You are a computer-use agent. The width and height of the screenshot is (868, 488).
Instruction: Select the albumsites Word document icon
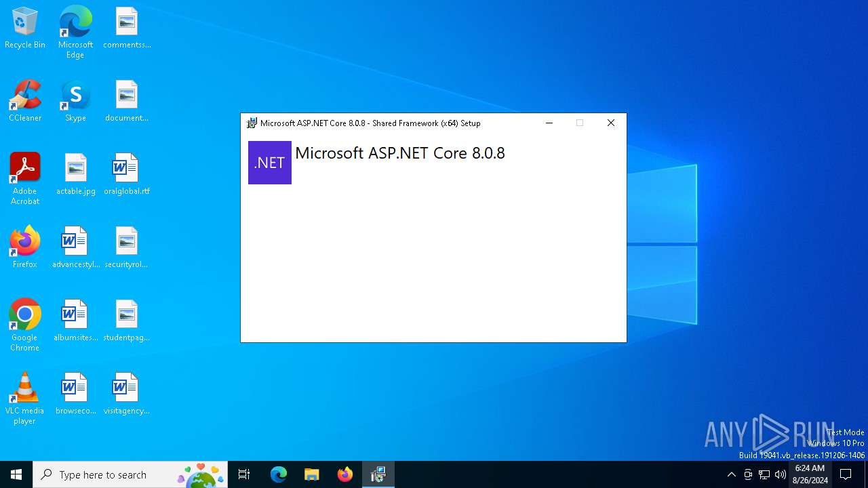[76, 321]
